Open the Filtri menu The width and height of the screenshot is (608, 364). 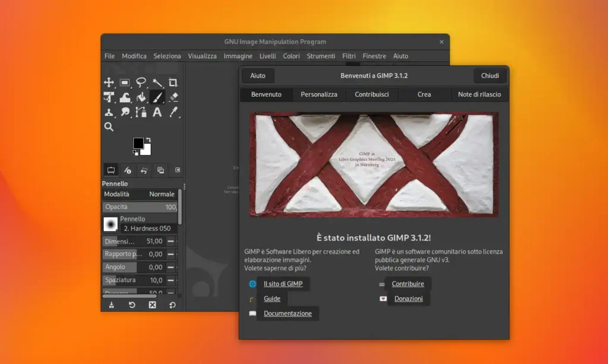click(x=349, y=56)
